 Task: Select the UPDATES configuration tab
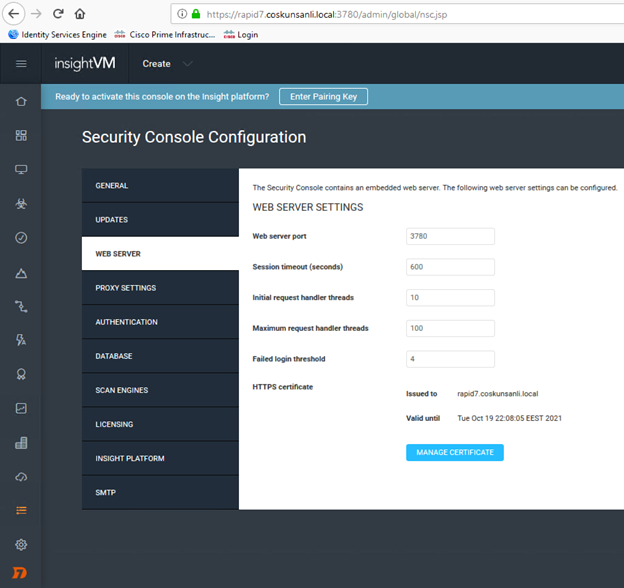pyautogui.click(x=160, y=220)
